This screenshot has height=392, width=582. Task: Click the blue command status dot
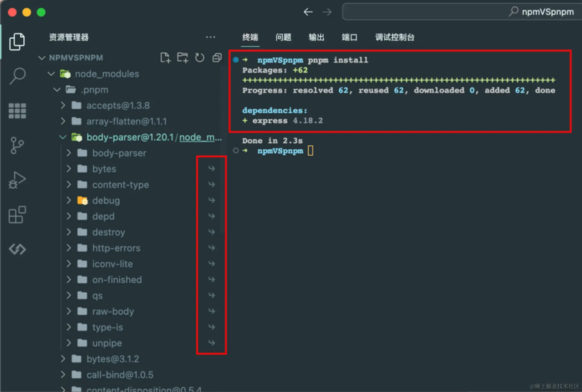point(236,60)
